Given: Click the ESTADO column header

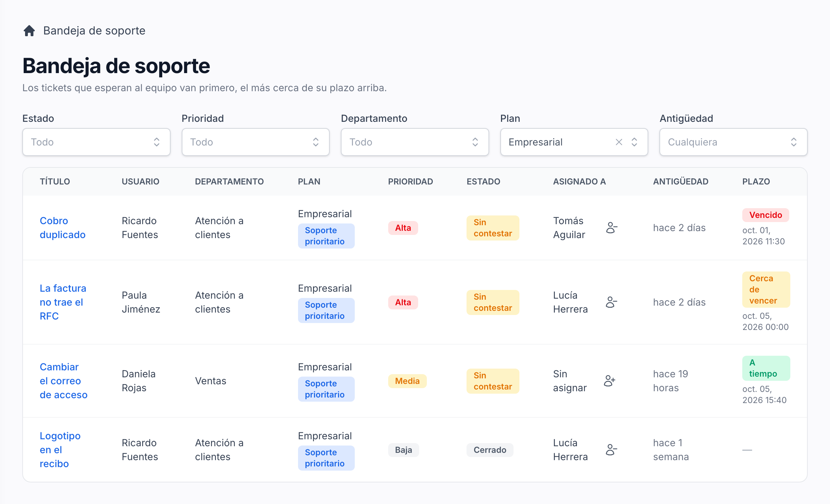Looking at the screenshot, I should (483, 181).
